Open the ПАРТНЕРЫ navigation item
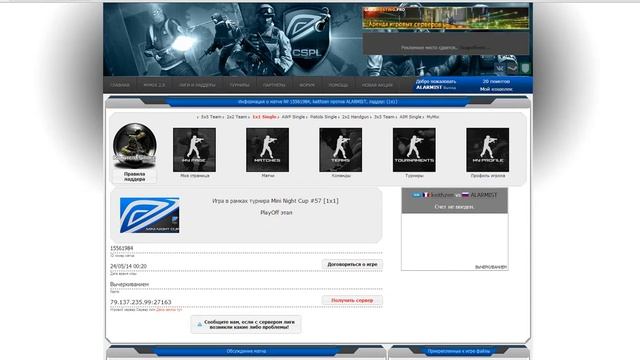Image resolution: width=640 pixels, height=360 pixels. 274,85
